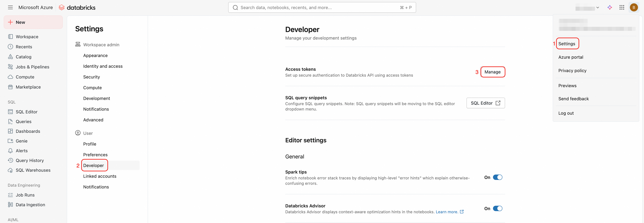Image resolution: width=644 pixels, height=223 pixels.
Task: Open the apps grid icon
Action: [622, 8]
